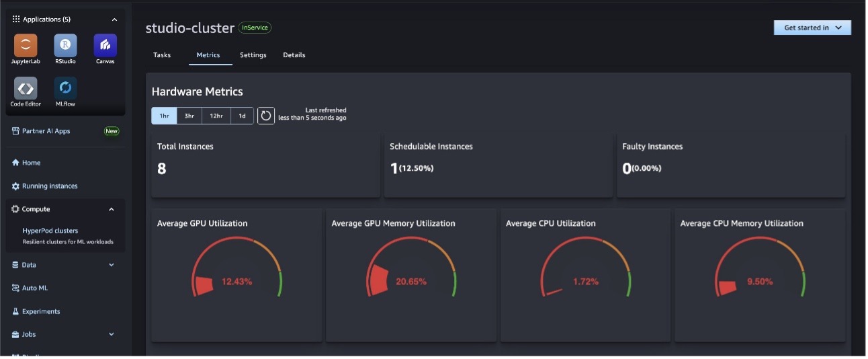Image resolution: width=868 pixels, height=359 pixels.
Task: Select the Metrics tab
Action: click(x=208, y=55)
